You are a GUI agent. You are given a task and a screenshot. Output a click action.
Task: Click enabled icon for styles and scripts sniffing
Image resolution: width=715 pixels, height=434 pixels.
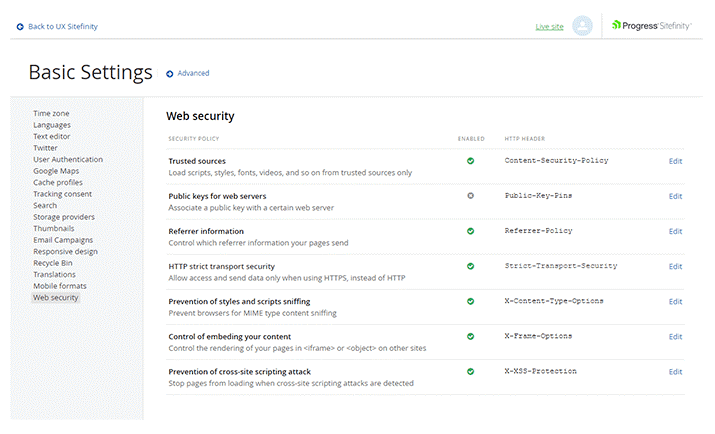(x=470, y=301)
